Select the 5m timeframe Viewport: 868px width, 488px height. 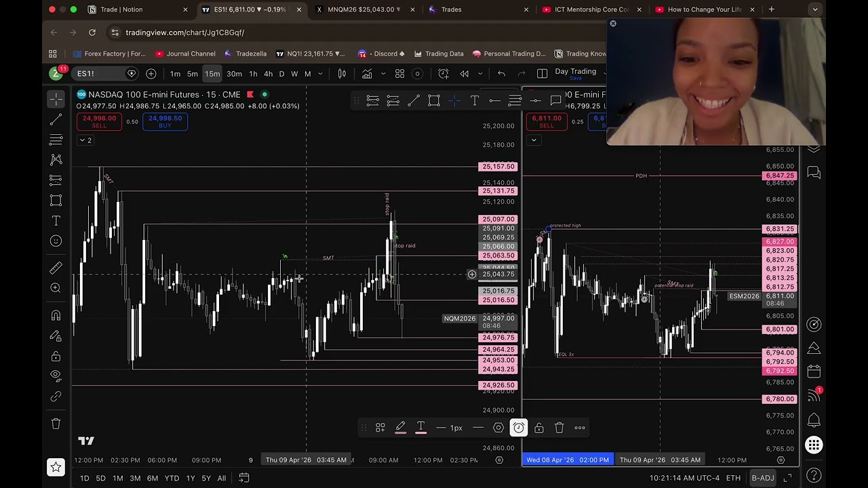tap(193, 73)
